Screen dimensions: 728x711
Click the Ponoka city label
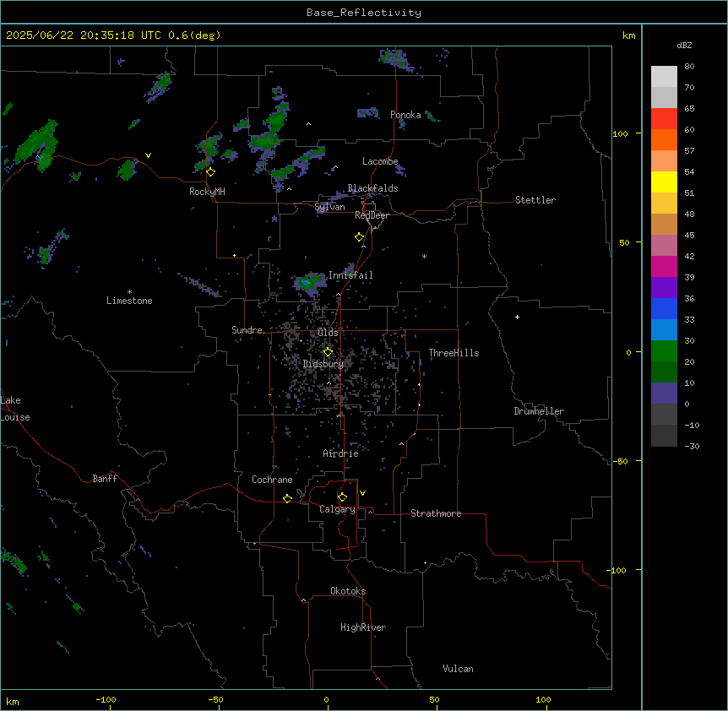pyautogui.click(x=405, y=115)
